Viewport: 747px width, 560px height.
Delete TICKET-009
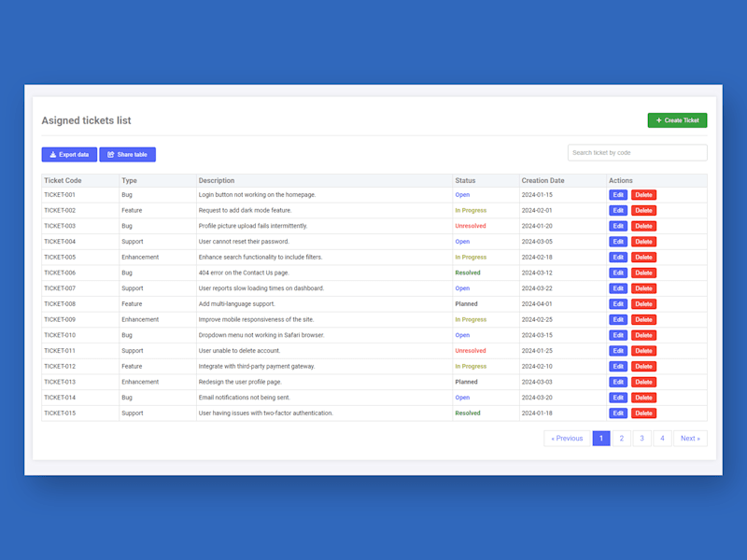[643, 319]
